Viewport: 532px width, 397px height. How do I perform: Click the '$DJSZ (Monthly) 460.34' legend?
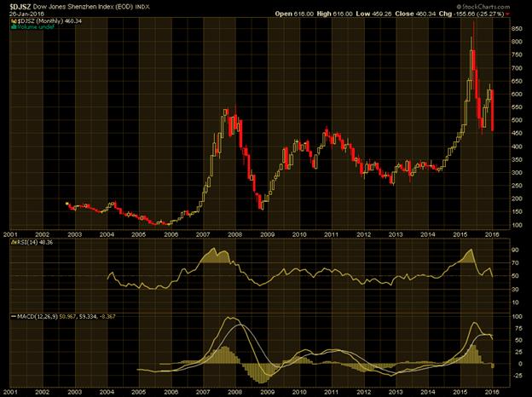(x=49, y=21)
